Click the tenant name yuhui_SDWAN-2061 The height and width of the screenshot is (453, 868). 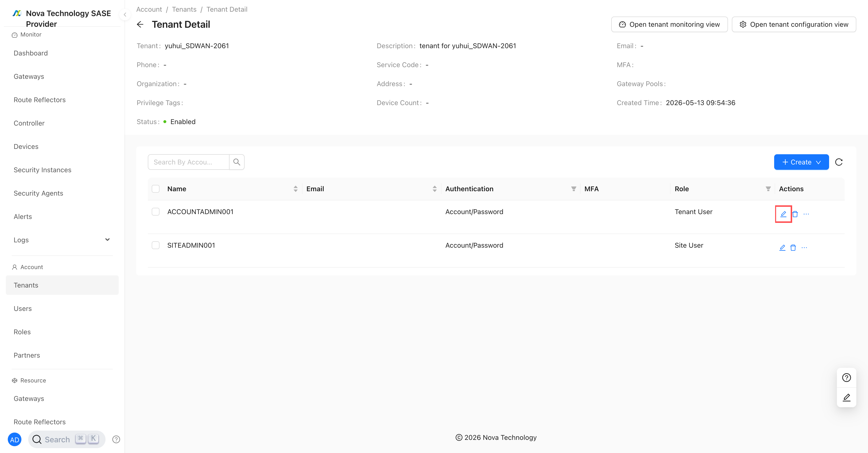pos(197,46)
